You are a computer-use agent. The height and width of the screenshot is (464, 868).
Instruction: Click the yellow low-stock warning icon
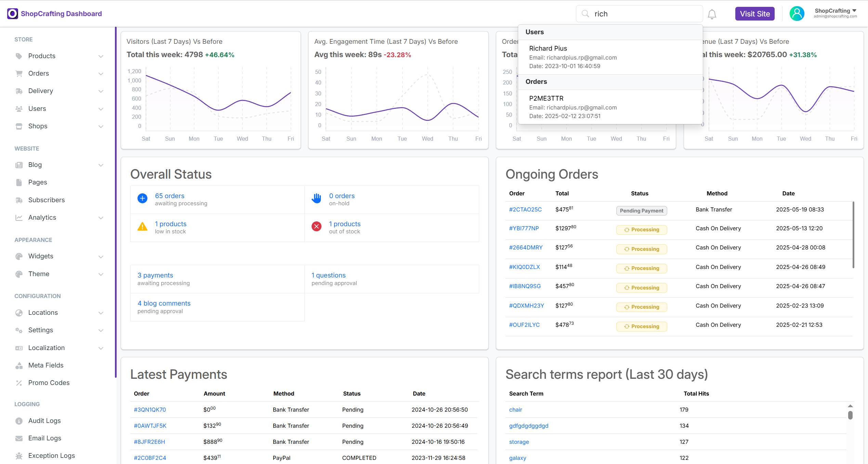point(142,226)
